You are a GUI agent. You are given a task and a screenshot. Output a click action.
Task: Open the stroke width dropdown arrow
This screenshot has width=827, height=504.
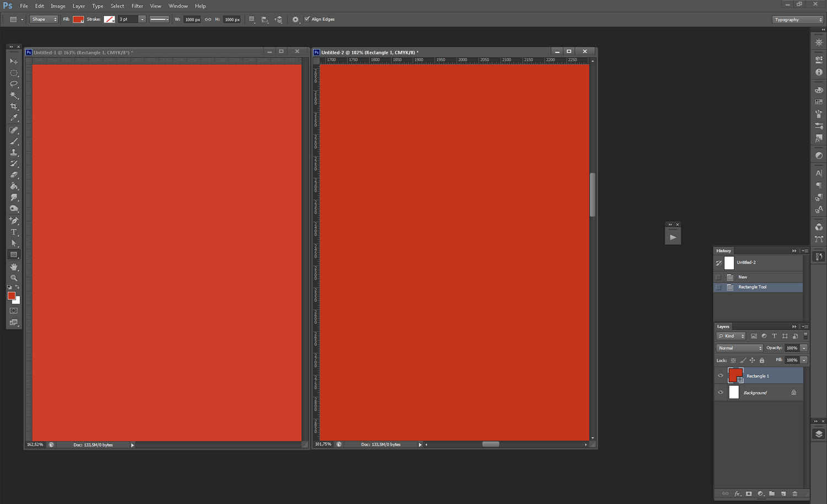click(x=142, y=19)
